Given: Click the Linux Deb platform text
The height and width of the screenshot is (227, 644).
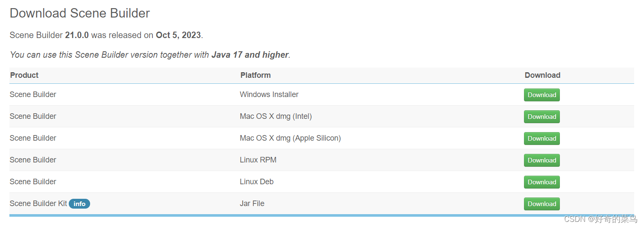Looking at the screenshot, I should (257, 182).
